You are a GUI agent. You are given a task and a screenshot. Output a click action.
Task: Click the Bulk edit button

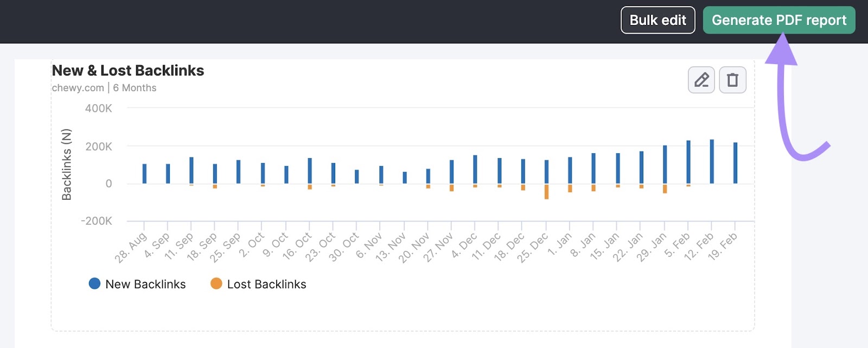pos(658,20)
